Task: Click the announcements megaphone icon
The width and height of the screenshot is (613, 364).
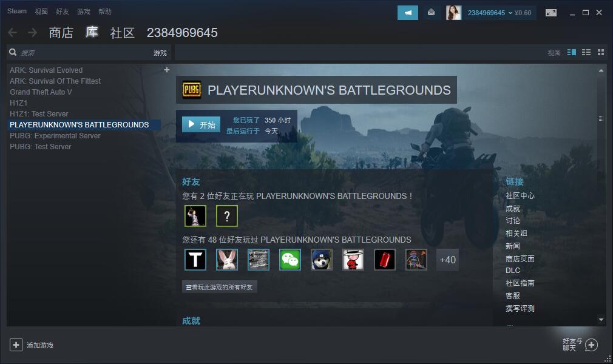Action: pos(407,13)
